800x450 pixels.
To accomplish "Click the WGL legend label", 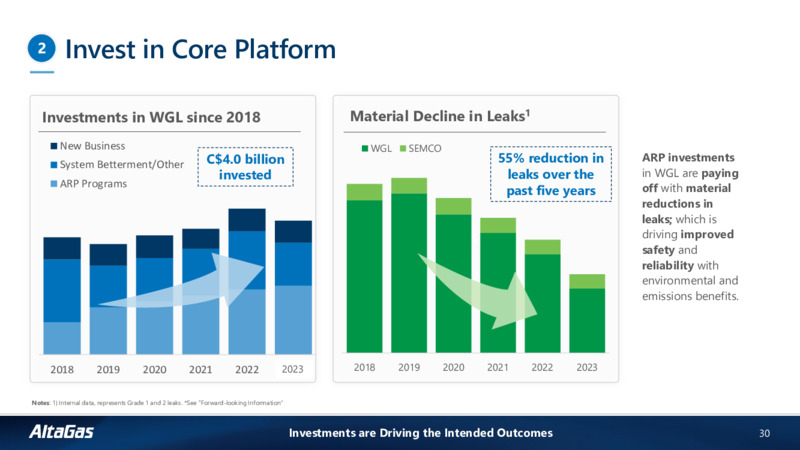I will (381, 148).
